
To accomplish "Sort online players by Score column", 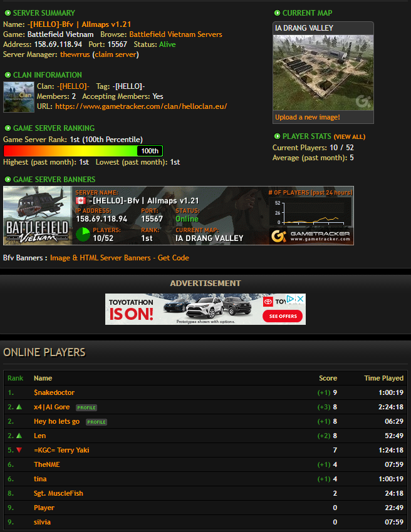I will pyautogui.click(x=328, y=378).
